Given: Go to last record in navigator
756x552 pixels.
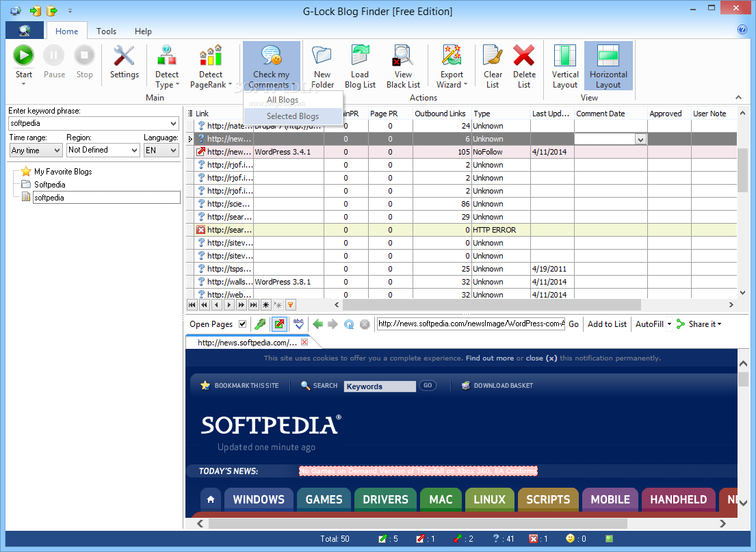Looking at the screenshot, I should [254, 304].
